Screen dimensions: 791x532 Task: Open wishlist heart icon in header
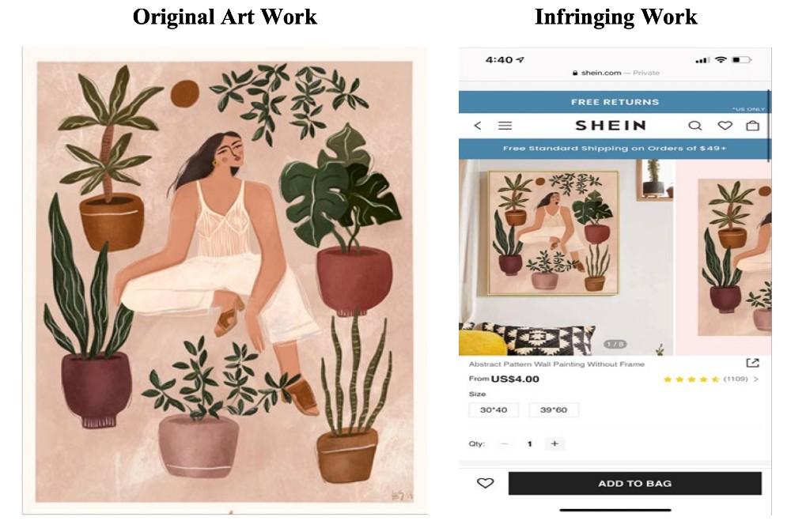[x=725, y=126]
